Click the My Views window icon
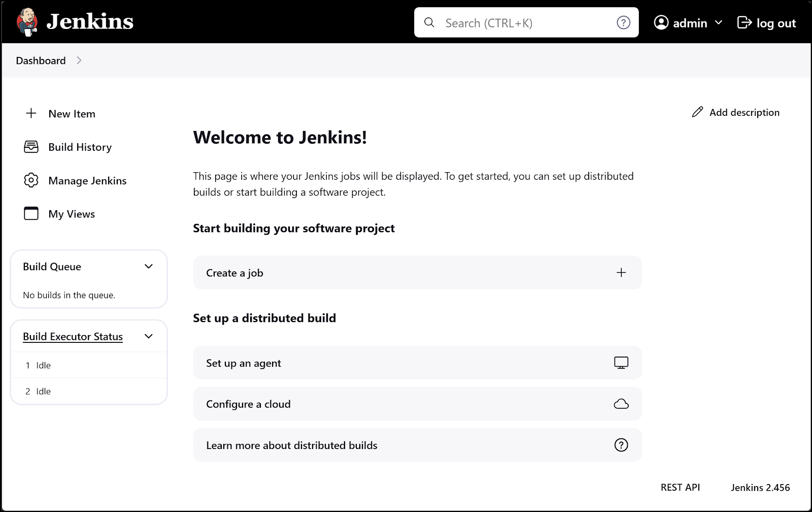This screenshot has width=812, height=512. click(31, 213)
